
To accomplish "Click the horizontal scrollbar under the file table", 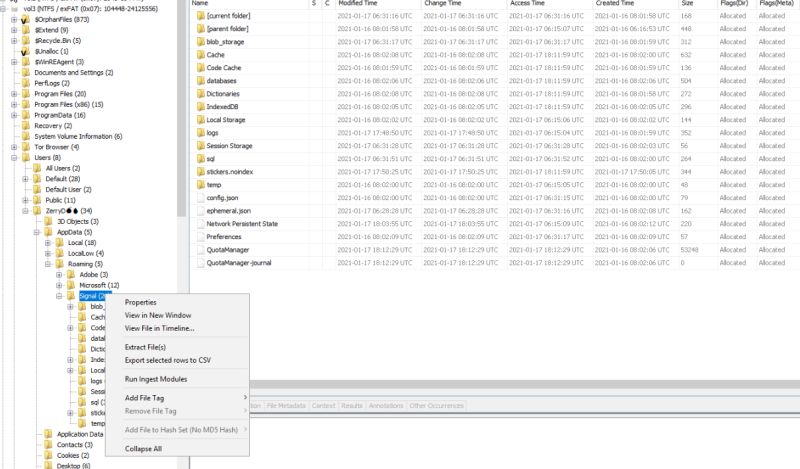I will coord(524,384).
